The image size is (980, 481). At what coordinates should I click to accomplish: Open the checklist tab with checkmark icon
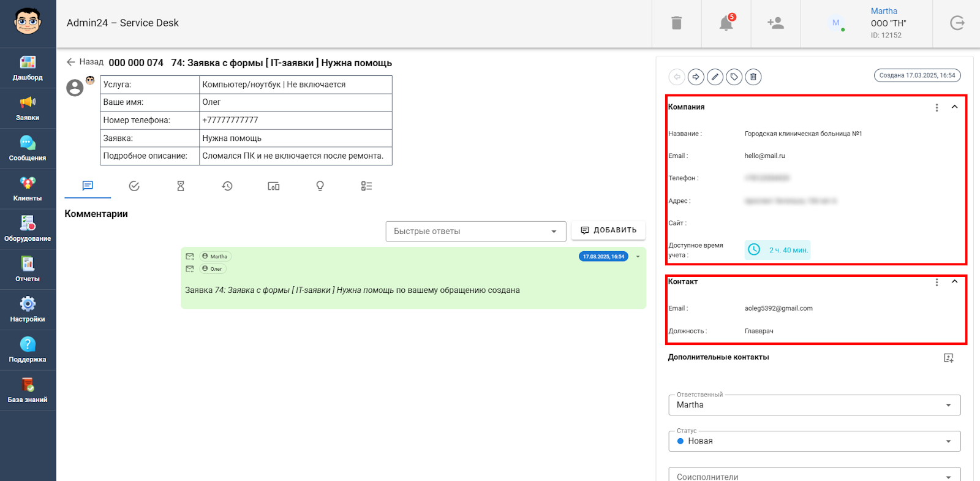(134, 186)
